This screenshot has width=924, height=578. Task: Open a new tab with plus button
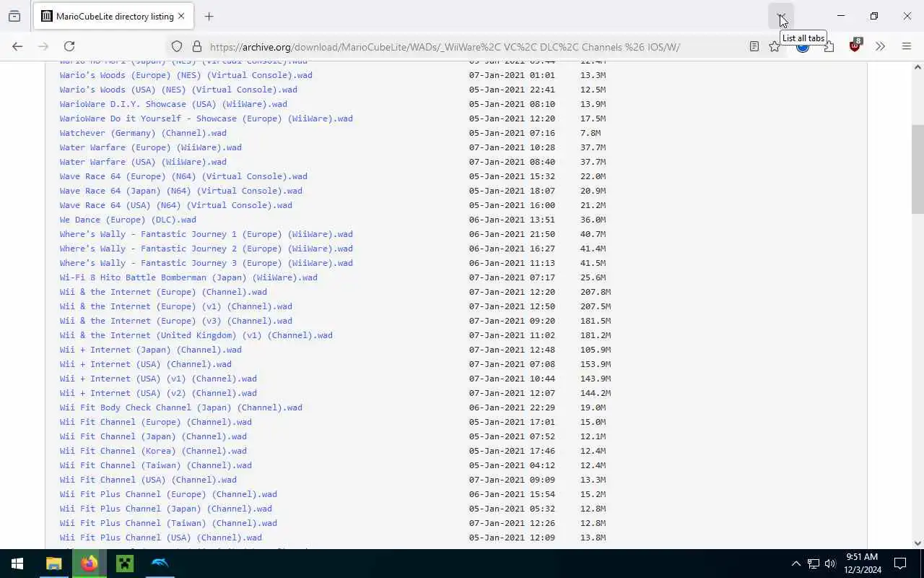click(209, 16)
